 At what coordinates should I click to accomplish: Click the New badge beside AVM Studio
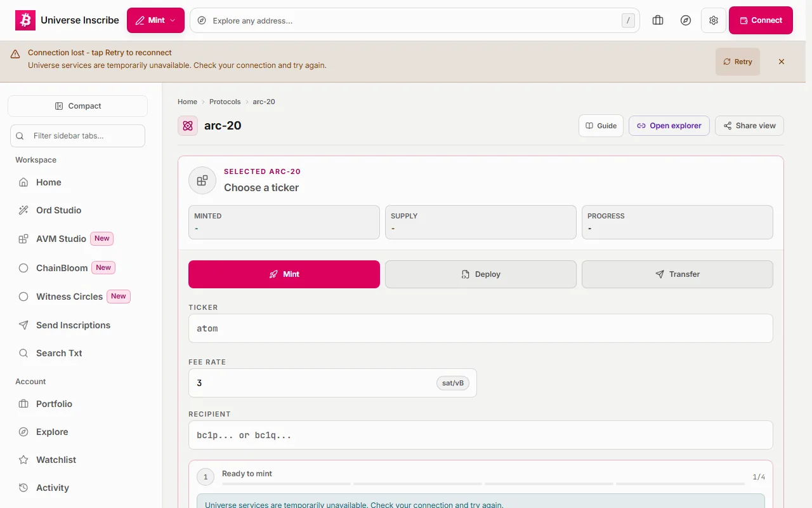(102, 239)
